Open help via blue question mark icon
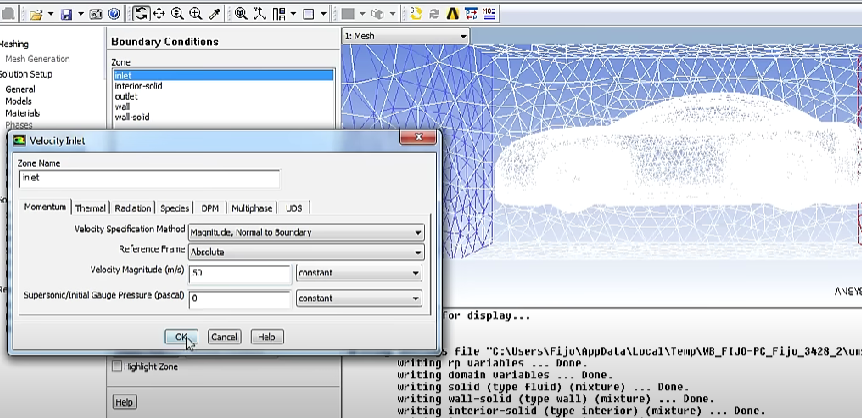Screen dimensions: 862x418 click(x=115, y=14)
